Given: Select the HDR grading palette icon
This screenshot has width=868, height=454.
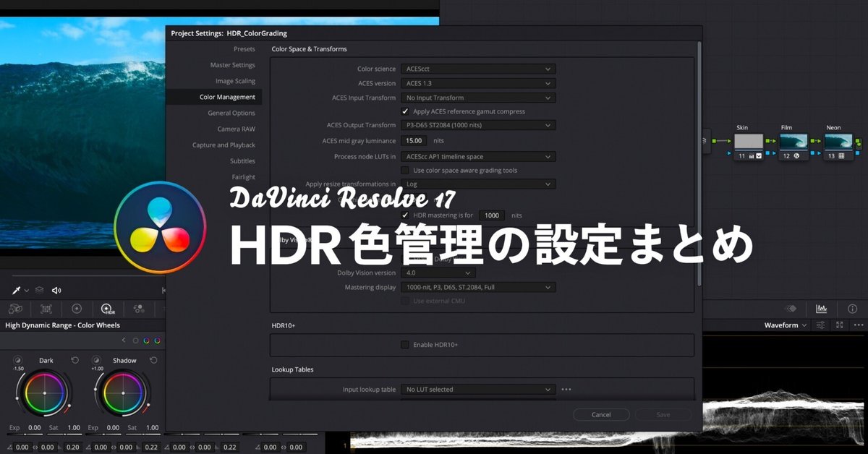Looking at the screenshot, I should pyautogui.click(x=107, y=309).
